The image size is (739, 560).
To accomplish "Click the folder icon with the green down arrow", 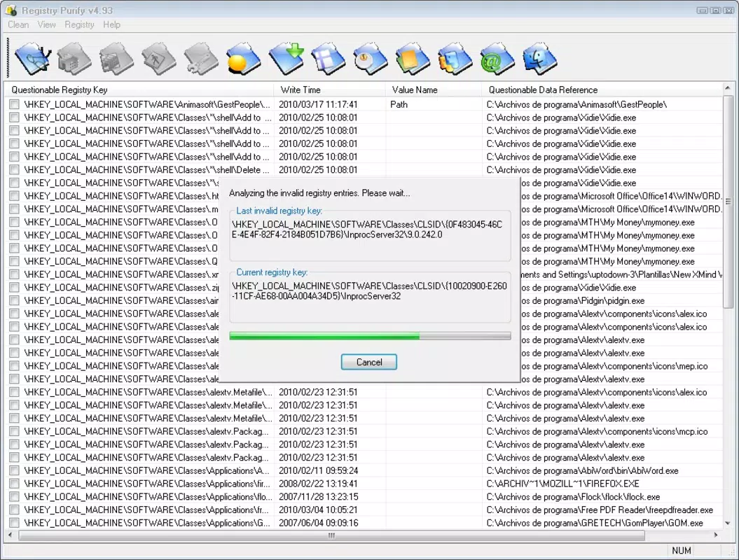I will [286, 58].
